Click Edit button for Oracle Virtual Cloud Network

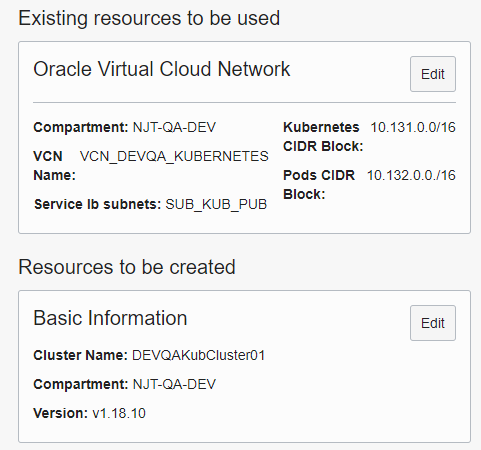coord(433,74)
